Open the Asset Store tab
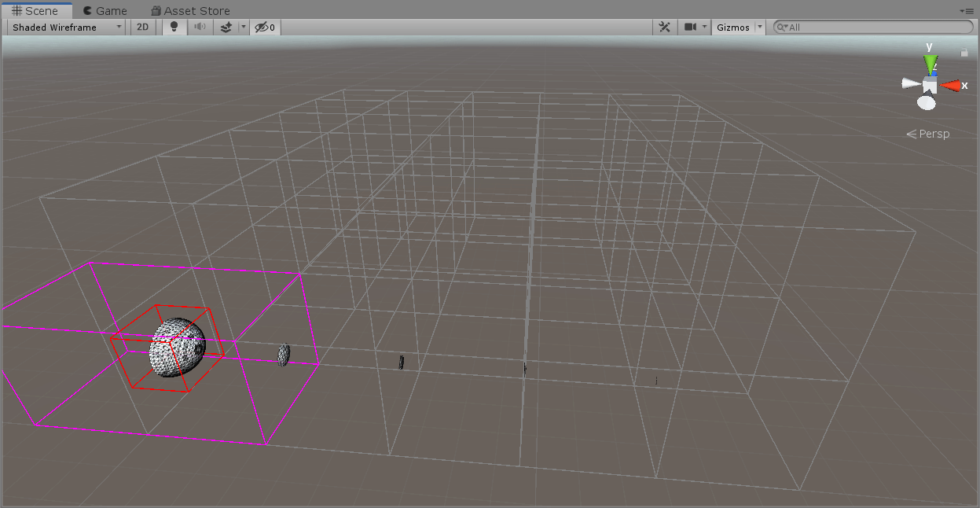Image resolution: width=980 pixels, height=508 pixels. 190,11
